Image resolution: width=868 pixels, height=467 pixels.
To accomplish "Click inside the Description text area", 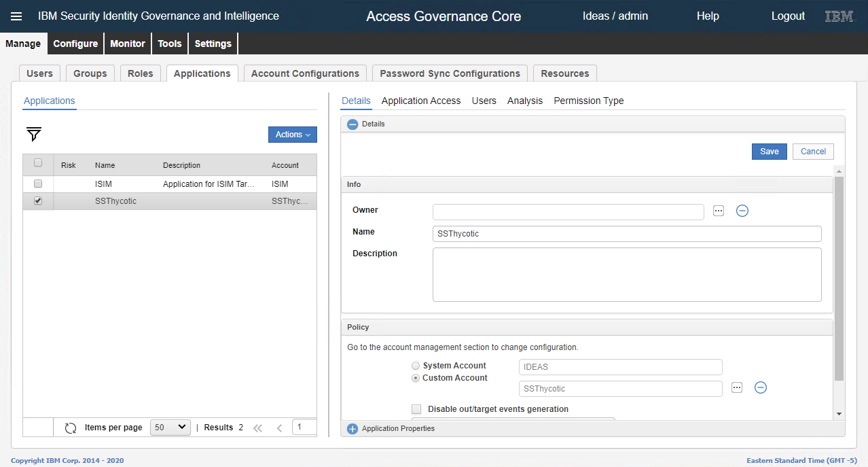I will (626, 274).
